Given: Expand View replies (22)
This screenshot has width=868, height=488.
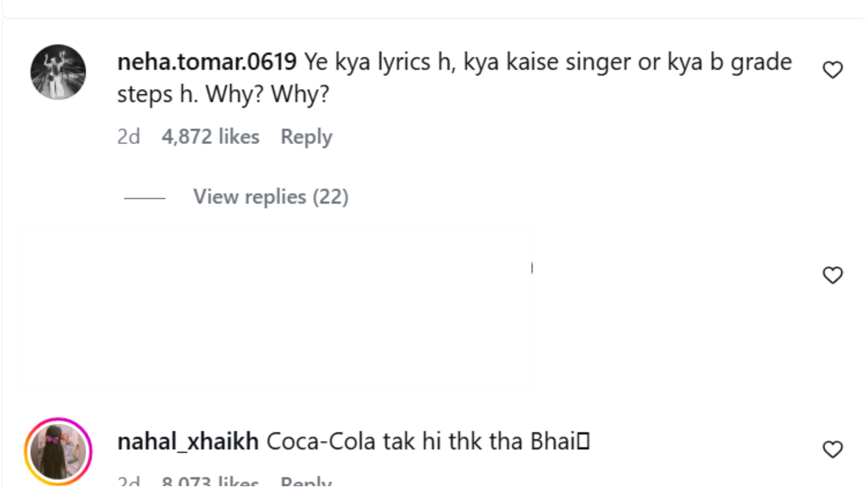Looking at the screenshot, I should click(270, 197).
